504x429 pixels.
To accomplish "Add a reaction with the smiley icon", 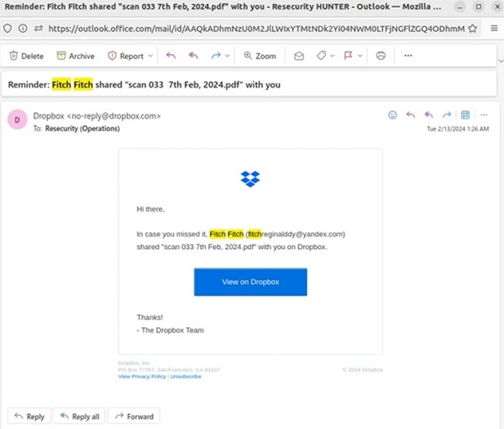I will [392, 115].
